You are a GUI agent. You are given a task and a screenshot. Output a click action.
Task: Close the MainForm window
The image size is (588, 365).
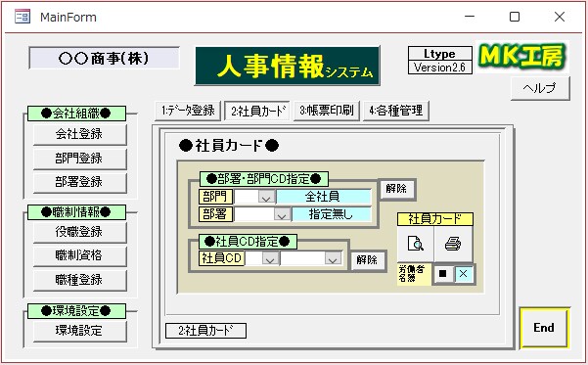[x=560, y=17]
